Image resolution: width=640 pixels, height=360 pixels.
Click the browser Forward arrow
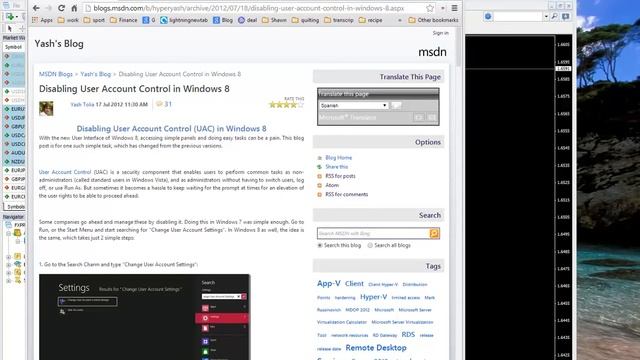[49, 8]
